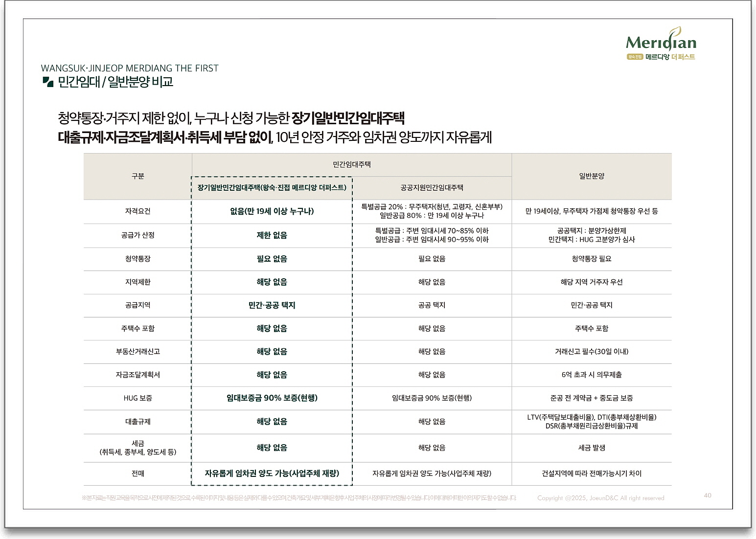Click the '공공 택지' cell
This screenshot has width=756, height=539.
(432, 305)
